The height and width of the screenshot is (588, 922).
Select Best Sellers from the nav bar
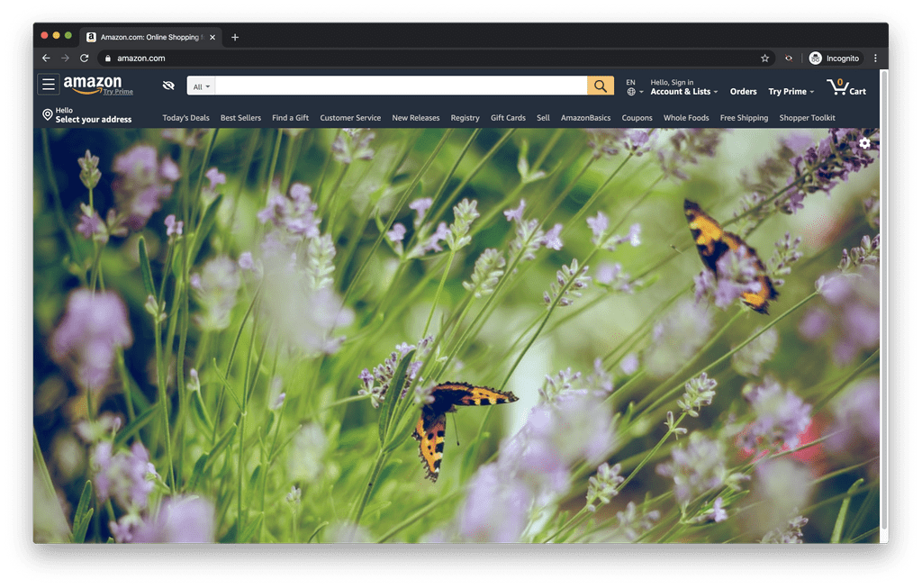click(240, 118)
